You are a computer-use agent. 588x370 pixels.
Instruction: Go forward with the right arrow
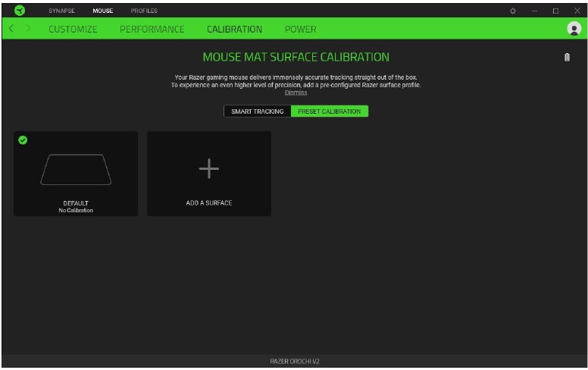28,29
